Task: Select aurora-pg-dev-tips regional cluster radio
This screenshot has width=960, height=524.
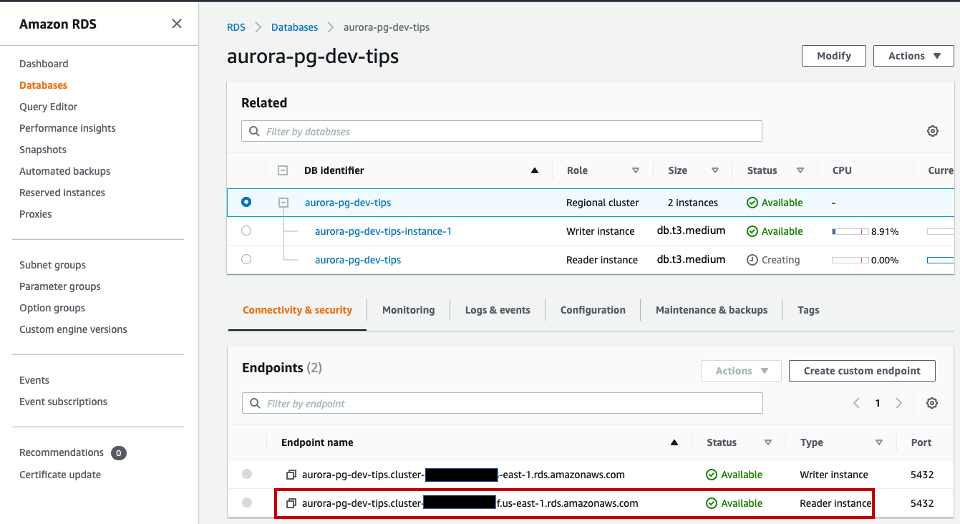Action: tap(246, 201)
